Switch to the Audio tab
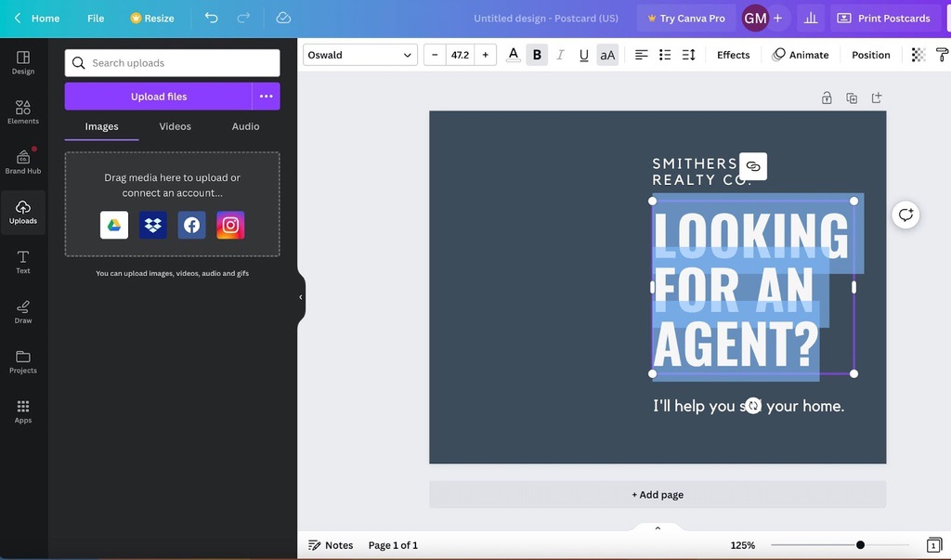 coord(245,126)
